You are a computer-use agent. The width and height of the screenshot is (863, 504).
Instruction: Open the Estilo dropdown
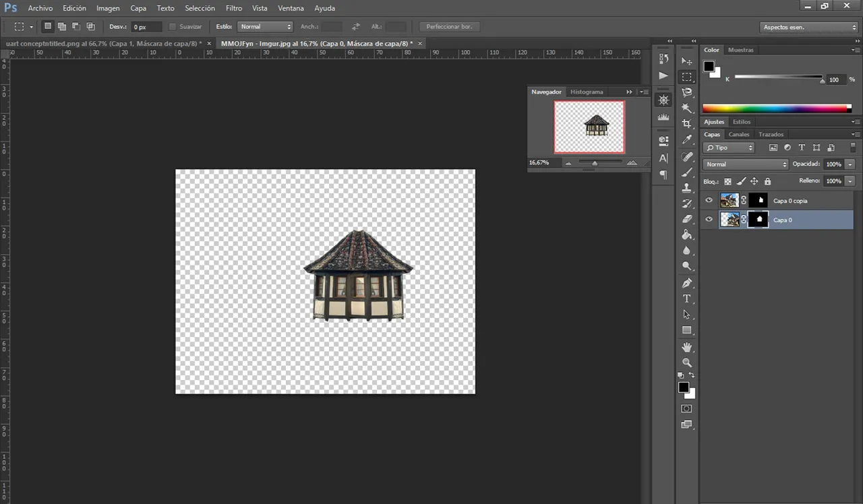coord(266,27)
